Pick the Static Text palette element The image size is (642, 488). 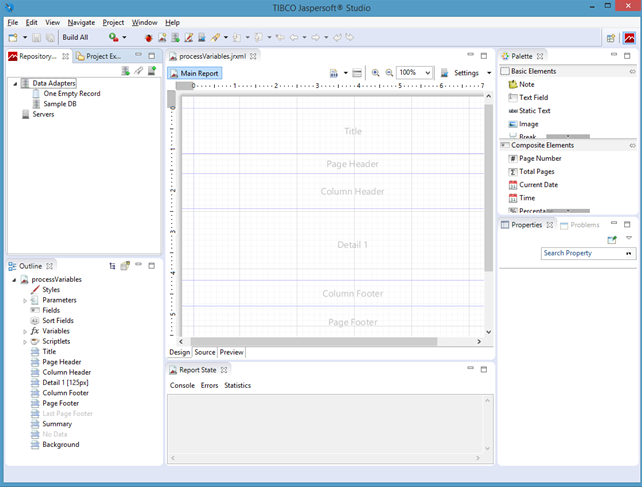coord(534,111)
